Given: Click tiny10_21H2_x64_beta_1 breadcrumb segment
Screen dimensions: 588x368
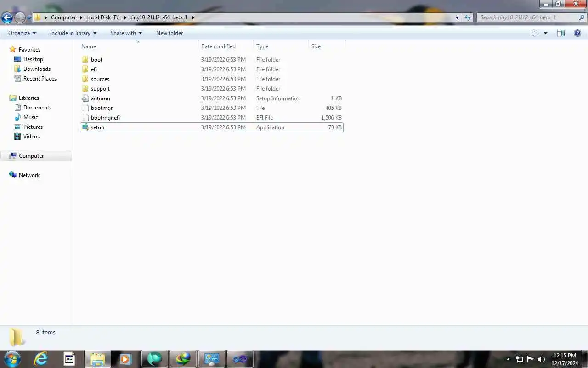Looking at the screenshot, I should click(x=159, y=17).
